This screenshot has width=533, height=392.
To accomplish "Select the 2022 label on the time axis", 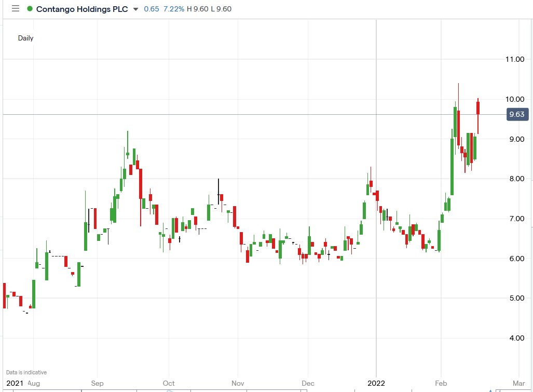I will click(375, 383).
